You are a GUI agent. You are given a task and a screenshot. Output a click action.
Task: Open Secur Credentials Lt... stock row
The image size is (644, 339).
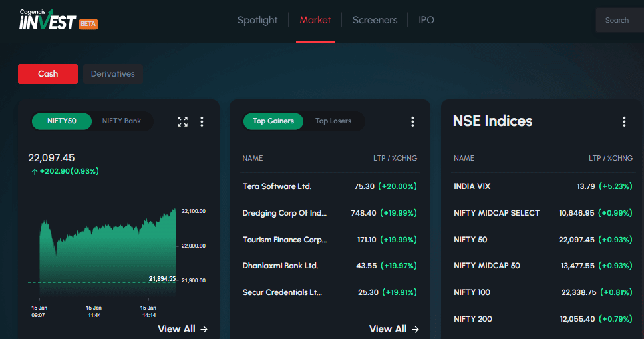click(330, 292)
